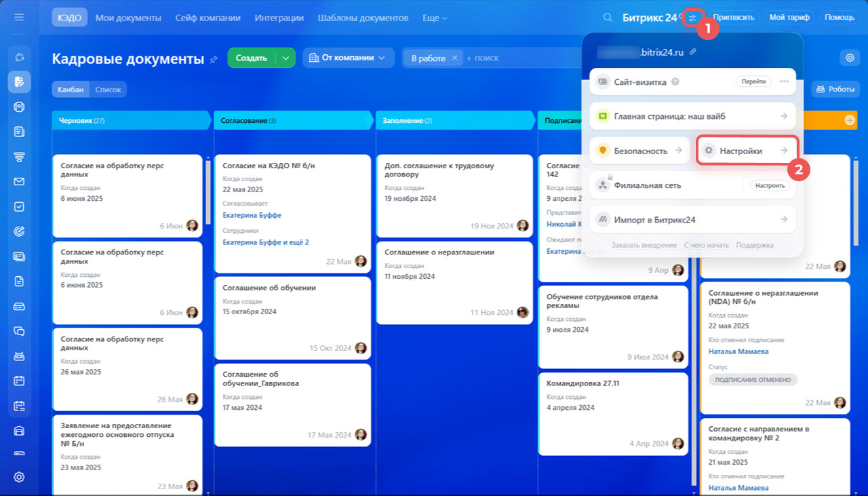Viewport: 868px width, 496px height.
Task: Open the Заказать внедрение link
Action: coord(644,245)
